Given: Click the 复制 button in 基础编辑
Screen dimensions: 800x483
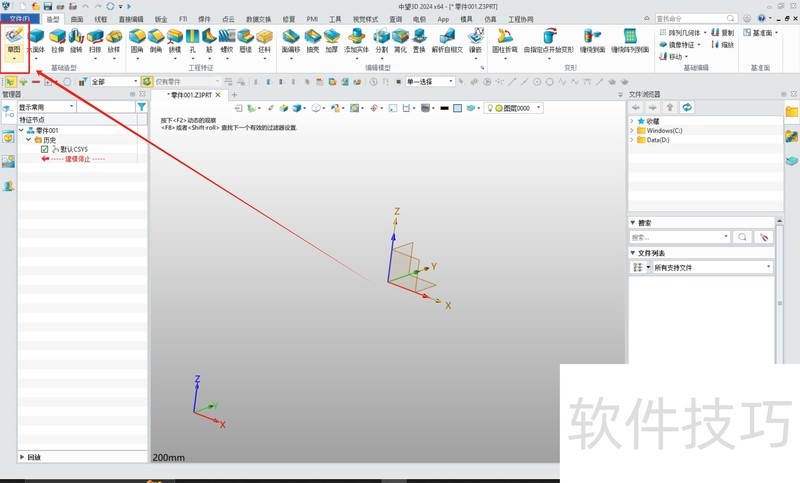Looking at the screenshot, I should 721,32.
